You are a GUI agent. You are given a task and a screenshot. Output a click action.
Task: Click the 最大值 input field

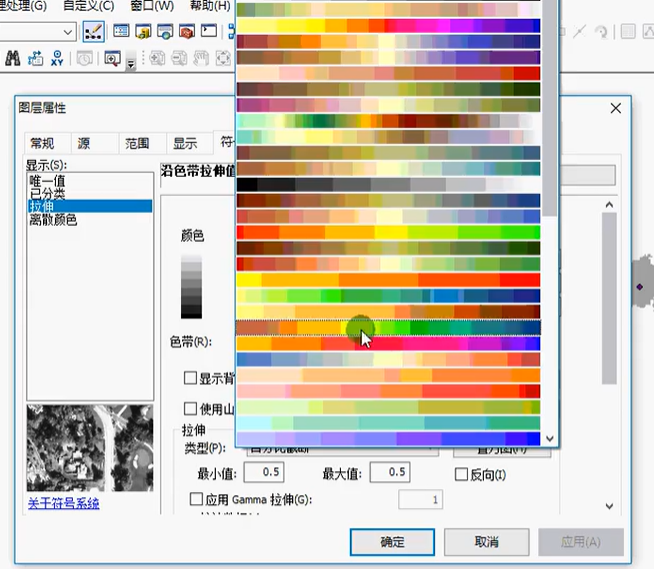tap(390, 472)
